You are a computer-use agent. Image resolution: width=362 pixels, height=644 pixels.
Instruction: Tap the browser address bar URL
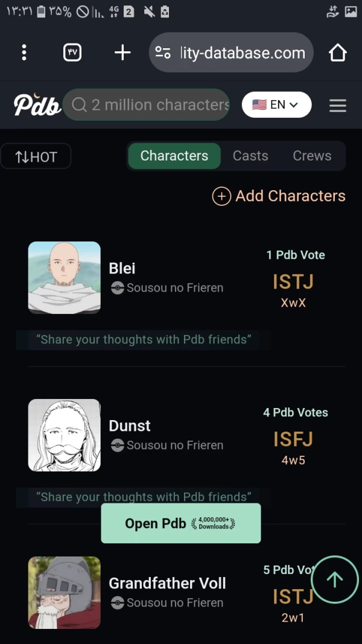(x=243, y=53)
